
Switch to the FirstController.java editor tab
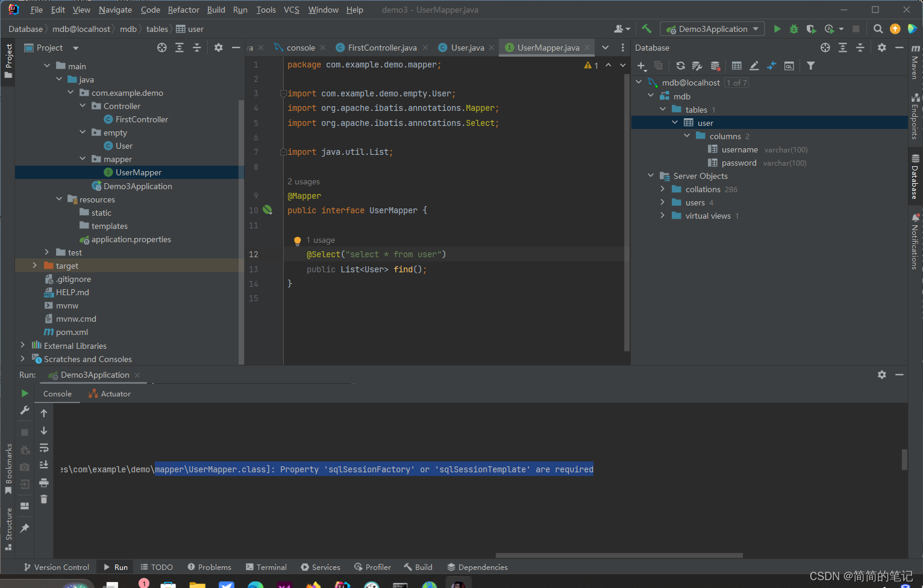pyautogui.click(x=381, y=48)
